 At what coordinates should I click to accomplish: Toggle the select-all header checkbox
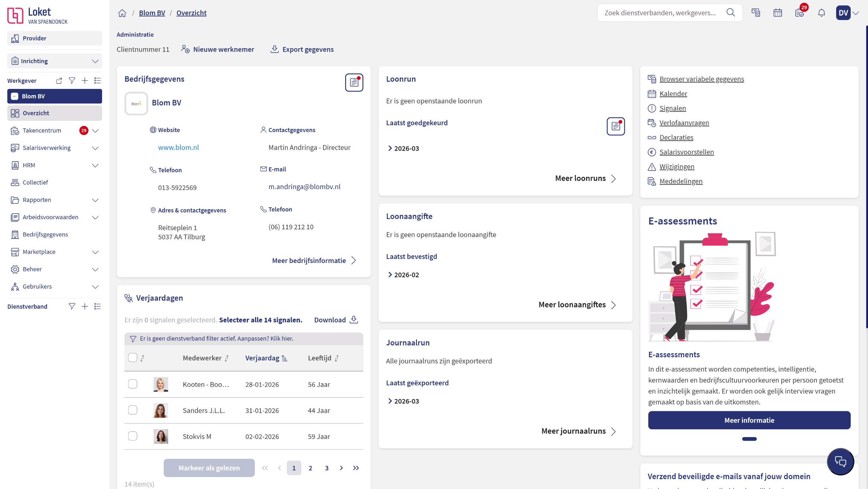point(133,358)
